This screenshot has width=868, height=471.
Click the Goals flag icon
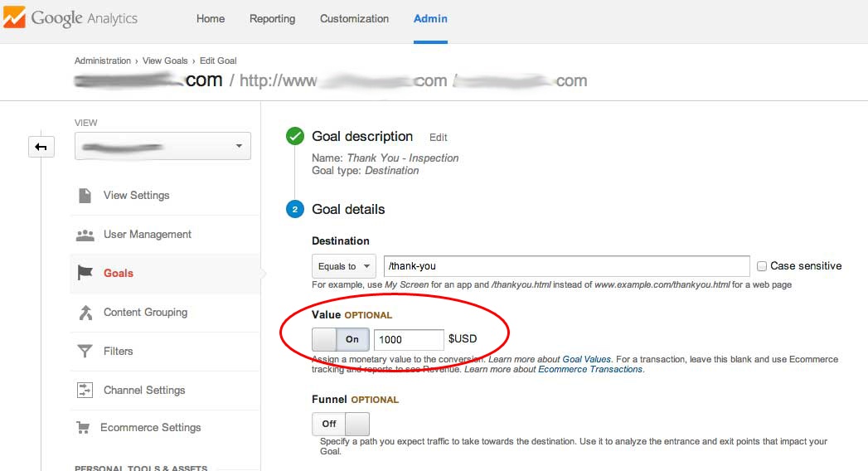coord(85,273)
